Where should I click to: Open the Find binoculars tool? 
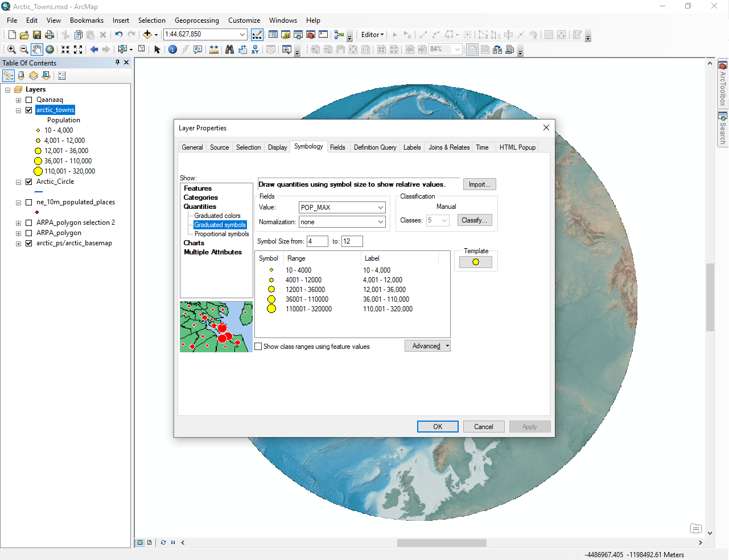pyautogui.click(x=229, y=50)
